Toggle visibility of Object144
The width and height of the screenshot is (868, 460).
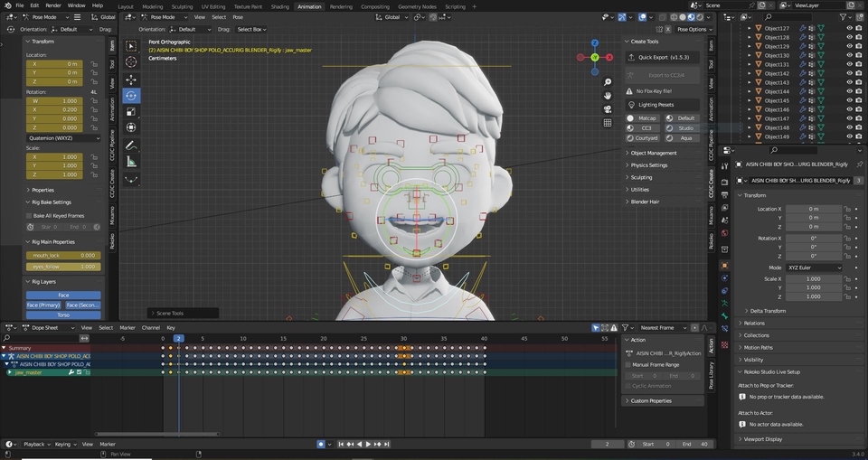click(x=849, y=91)
